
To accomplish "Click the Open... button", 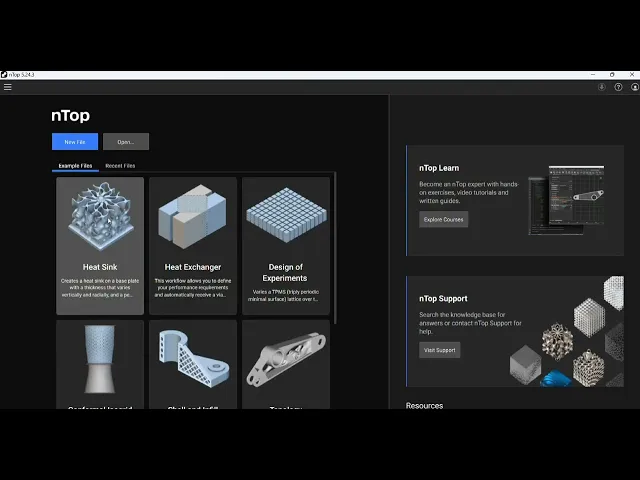I will pos(126,142).
